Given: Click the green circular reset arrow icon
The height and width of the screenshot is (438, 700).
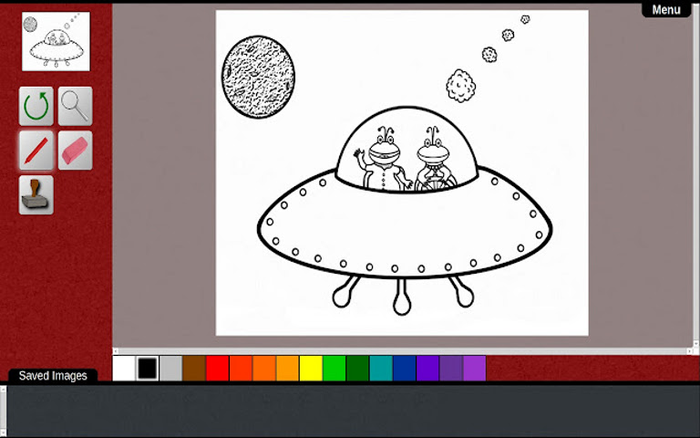Looking at the screenshot, I should tap(36, 105).
